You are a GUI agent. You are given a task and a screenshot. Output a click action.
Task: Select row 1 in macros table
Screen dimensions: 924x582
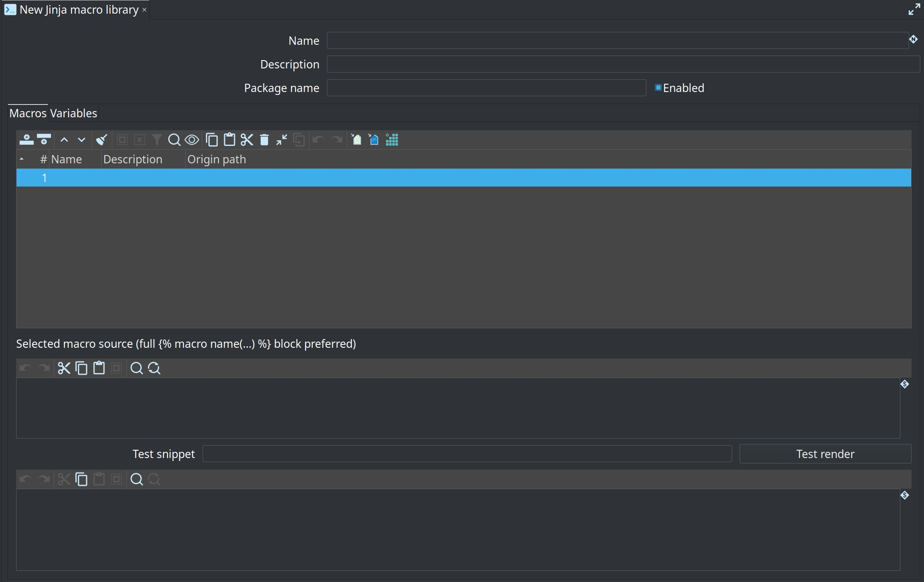pyautogui.click(x=464, y=178)
